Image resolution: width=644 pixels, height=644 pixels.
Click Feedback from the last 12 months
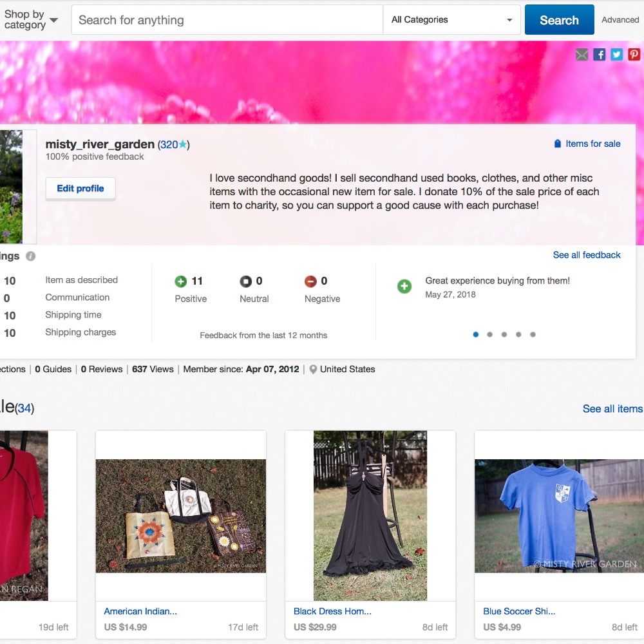pyautogui.click(x=263, y=336)
